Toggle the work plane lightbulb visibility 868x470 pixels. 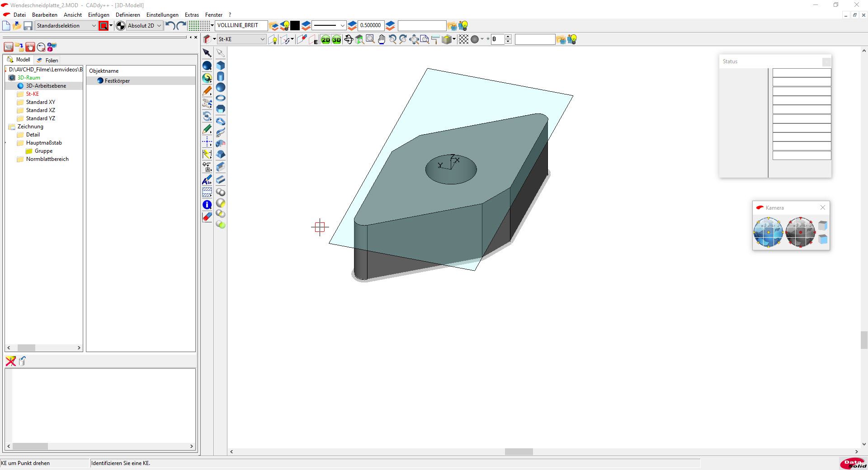pyautogui.click(x=273, y=40)
